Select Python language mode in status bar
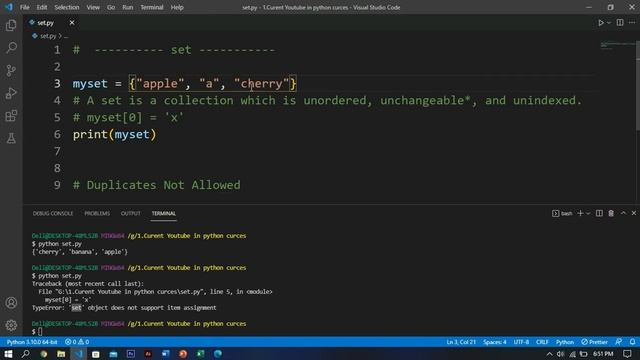The height and width of the screenshot is (360, 640). click(x=564, y=342)
